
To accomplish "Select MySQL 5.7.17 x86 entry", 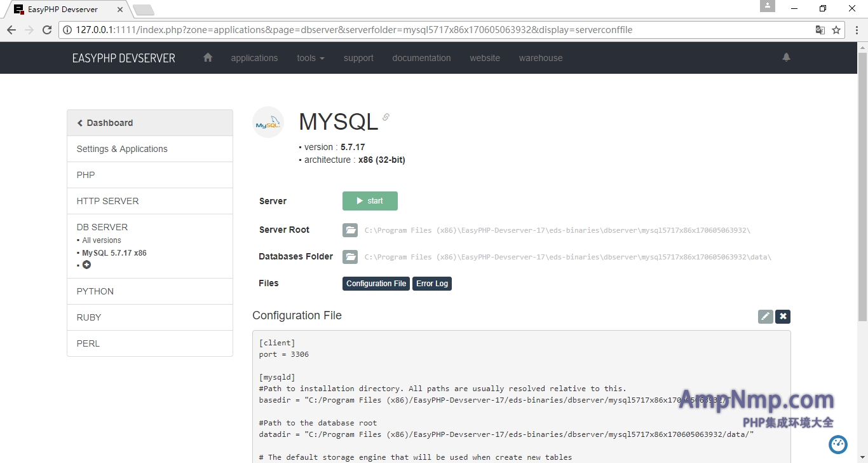I will [x=114, y=253].
